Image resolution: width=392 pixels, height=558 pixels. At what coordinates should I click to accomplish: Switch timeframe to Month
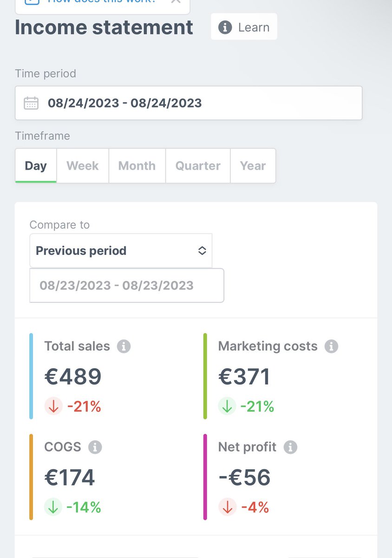click(137, 166)
